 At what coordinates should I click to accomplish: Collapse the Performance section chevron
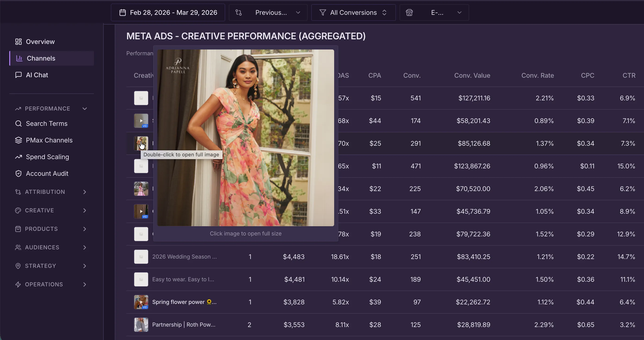85,109
